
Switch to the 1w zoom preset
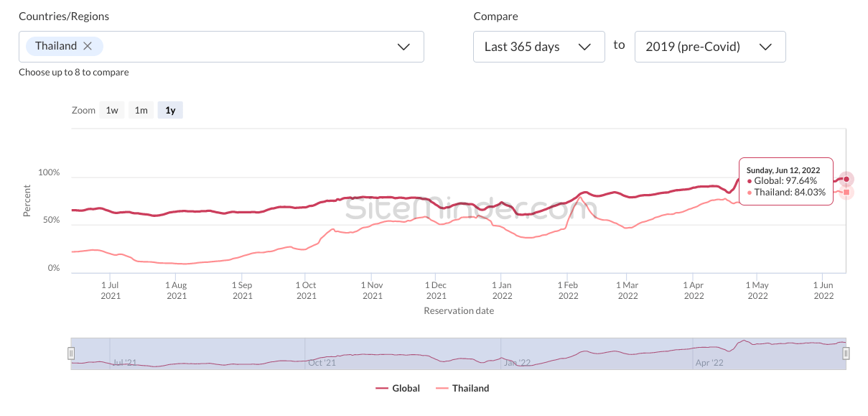click(111, 110)
